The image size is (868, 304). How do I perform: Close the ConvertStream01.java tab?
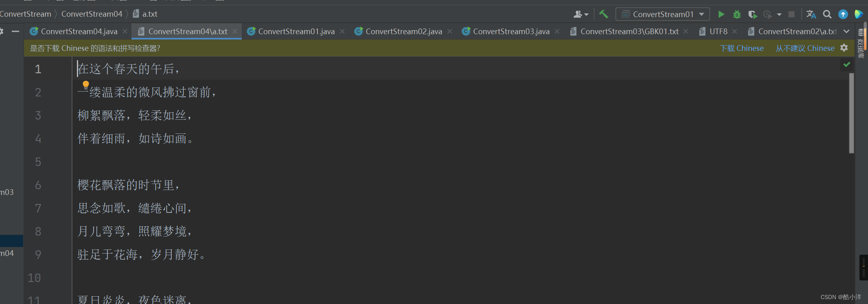(x=342, y=31)
